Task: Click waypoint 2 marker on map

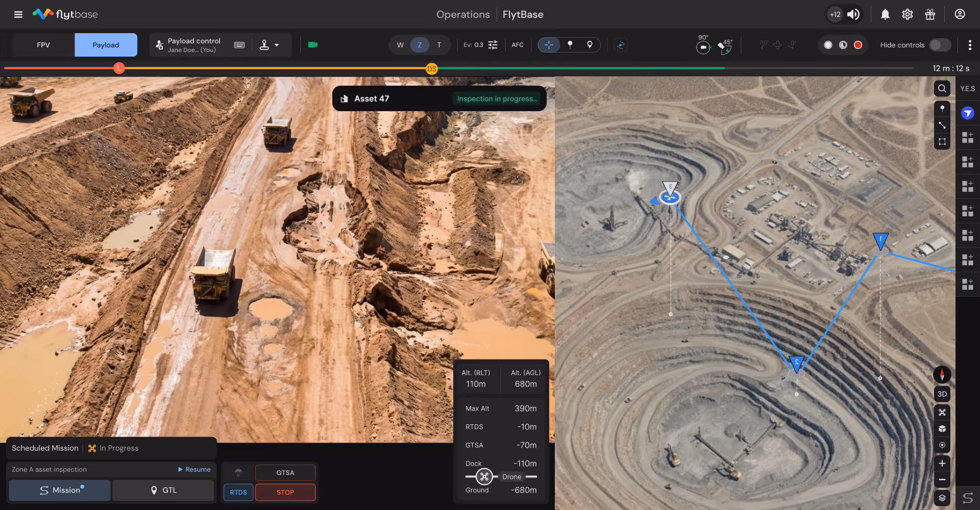Action: (796, 365)
